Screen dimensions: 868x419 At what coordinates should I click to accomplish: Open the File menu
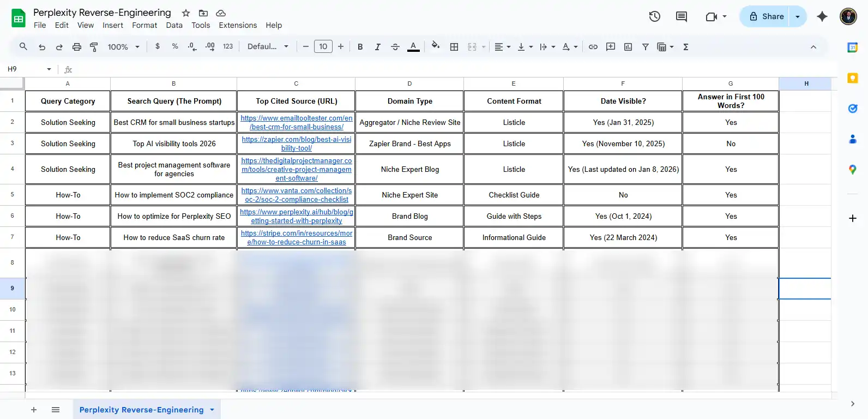click(x=40, y=25)
